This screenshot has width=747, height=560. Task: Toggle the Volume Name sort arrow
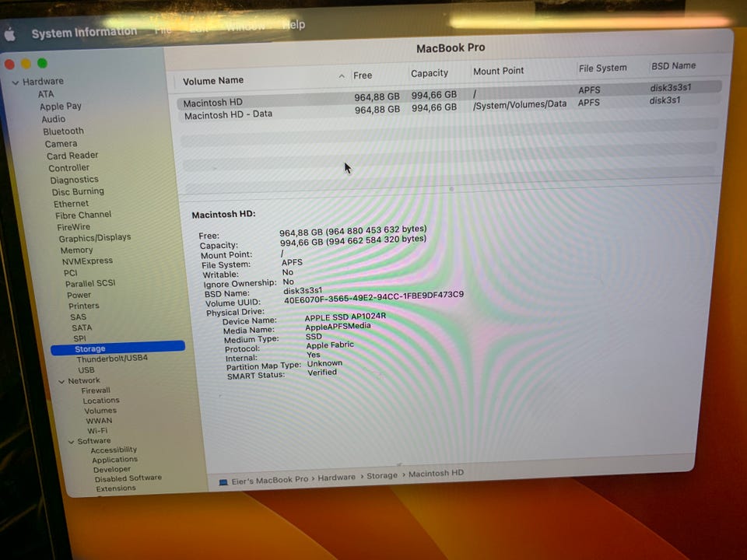pos(342,76)
